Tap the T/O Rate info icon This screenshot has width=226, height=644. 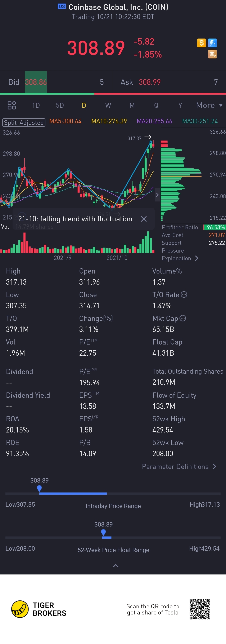coord(184,294)
